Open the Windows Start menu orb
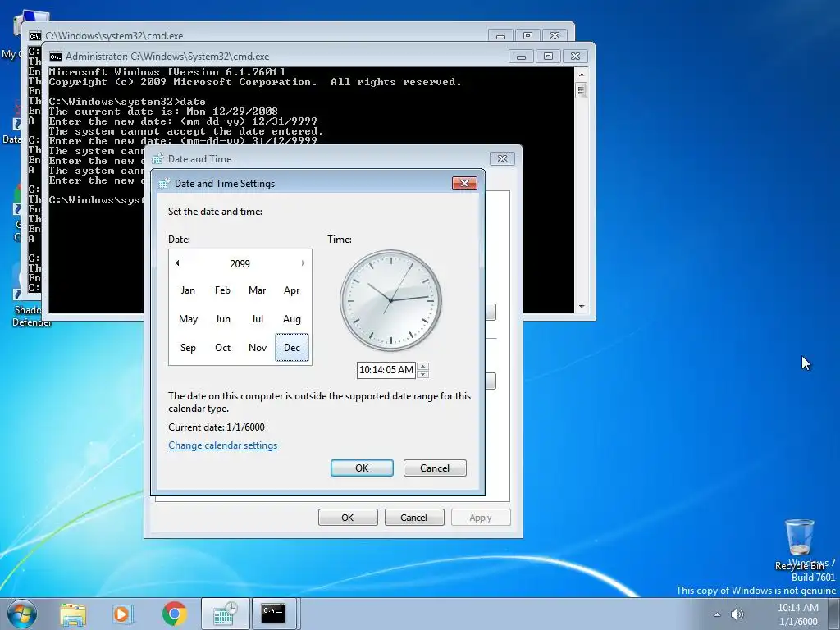840x630 pixels. (x=21, y=614)
